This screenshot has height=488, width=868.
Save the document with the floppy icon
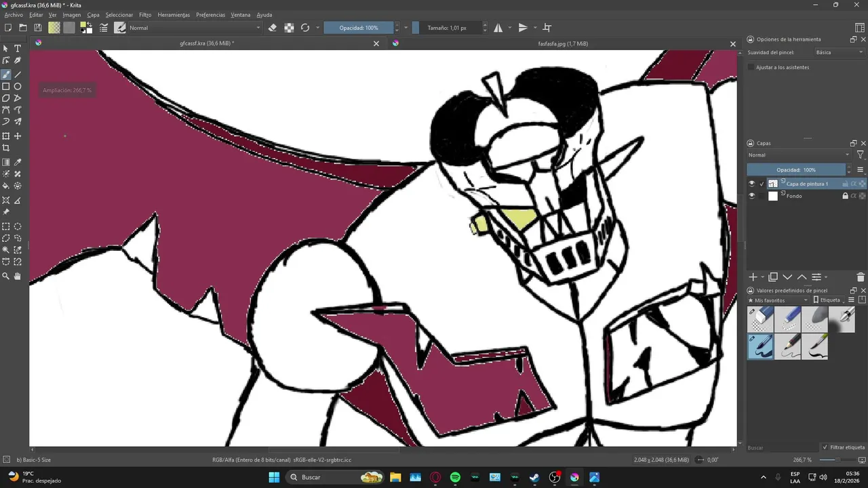pos(38,28)
